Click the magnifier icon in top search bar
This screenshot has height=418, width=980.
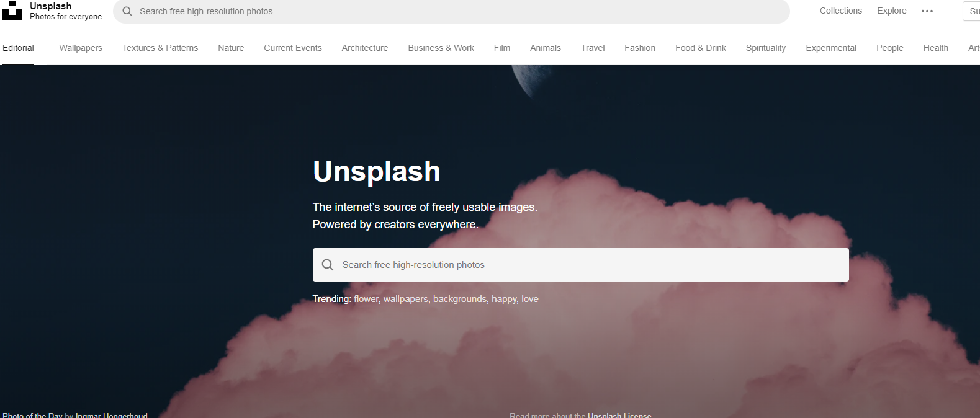(127, 11)
